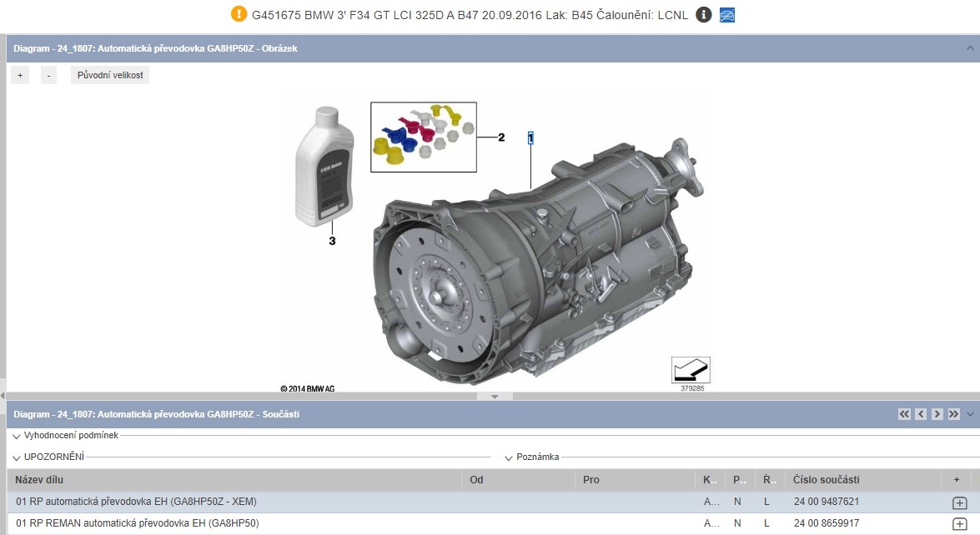Zoom out the diagram with the minus button
Image resolution: width=980 pixels, height=535 pixels.
pos(48,75)
